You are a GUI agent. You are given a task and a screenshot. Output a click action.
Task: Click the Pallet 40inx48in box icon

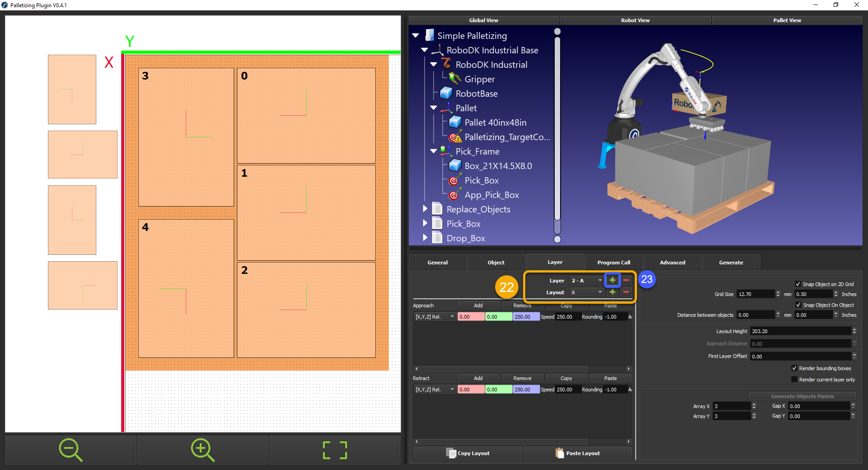tap(453, 122)
